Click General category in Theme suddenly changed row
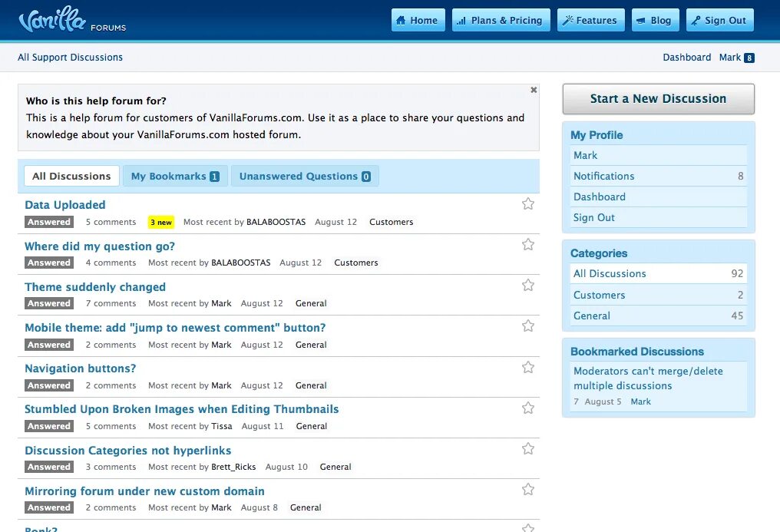This screenshot has height=532, width=780. (x=311, y=303)
